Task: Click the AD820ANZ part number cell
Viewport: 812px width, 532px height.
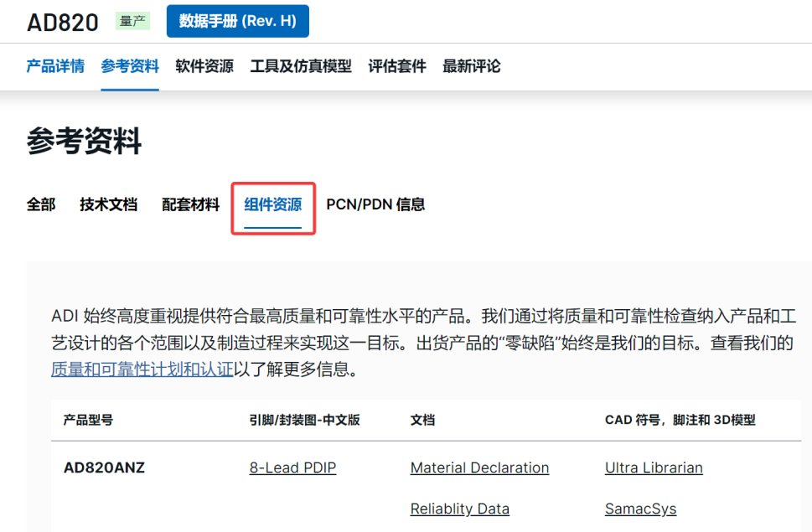Action: (x=104, y=467)
